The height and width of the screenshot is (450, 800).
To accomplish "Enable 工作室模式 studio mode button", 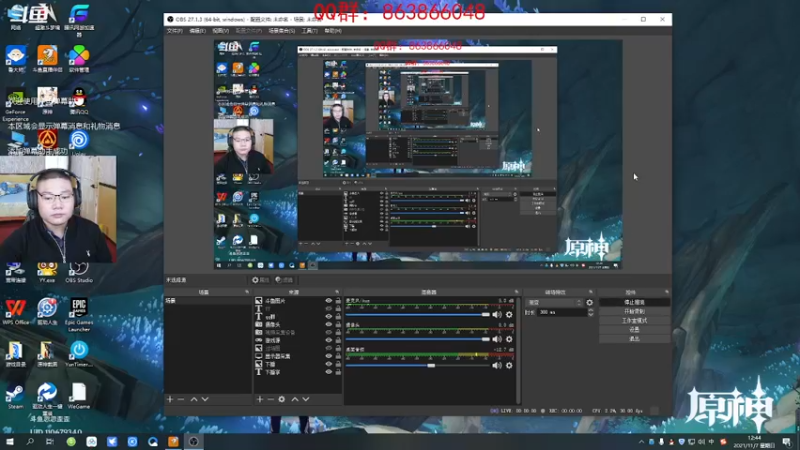I will pyautogui.click(x=634, y=321).
